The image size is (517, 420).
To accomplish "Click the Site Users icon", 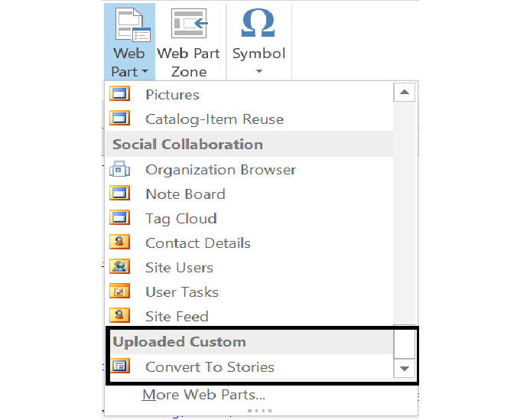I will 119,266.
